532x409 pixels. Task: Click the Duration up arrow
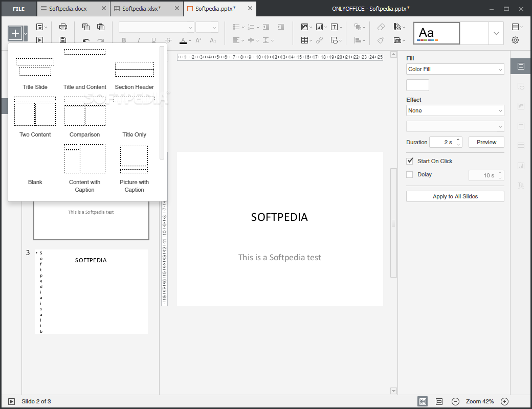tap(458, 140)
